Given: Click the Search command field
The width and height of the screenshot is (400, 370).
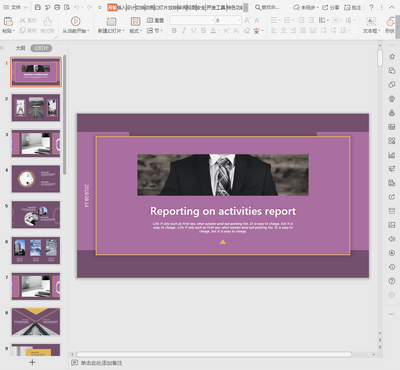Looking at the screenshot, I should [267, 7].
